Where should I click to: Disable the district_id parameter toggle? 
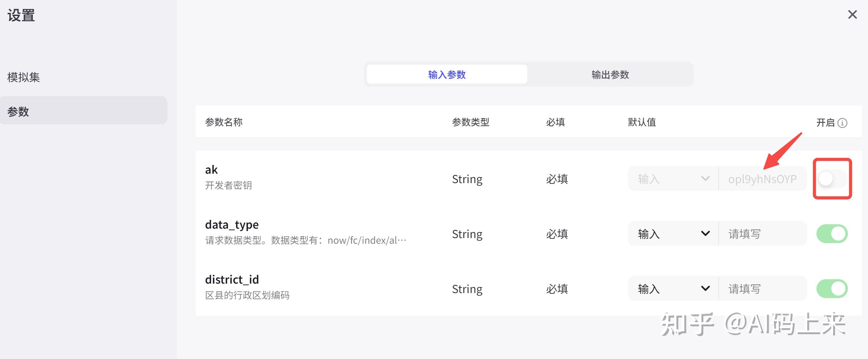click(832, 288)
